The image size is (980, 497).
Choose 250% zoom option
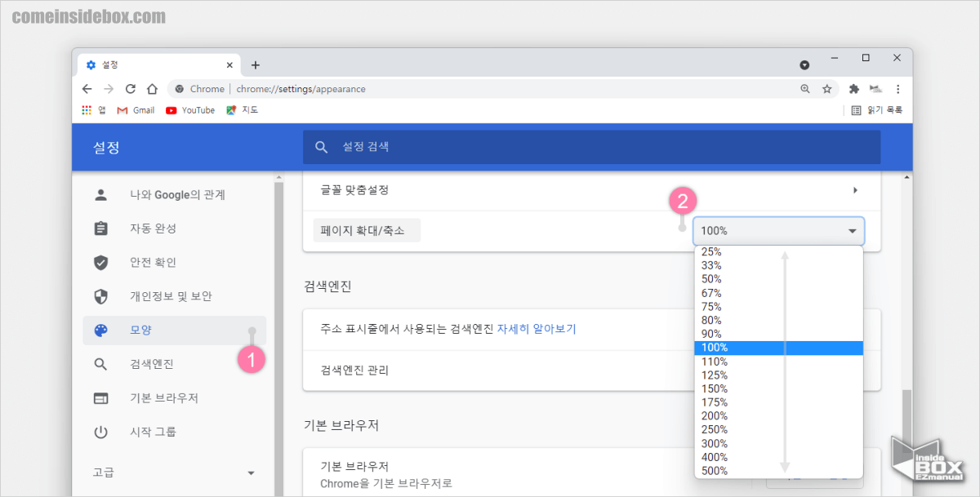pos(778,430)
